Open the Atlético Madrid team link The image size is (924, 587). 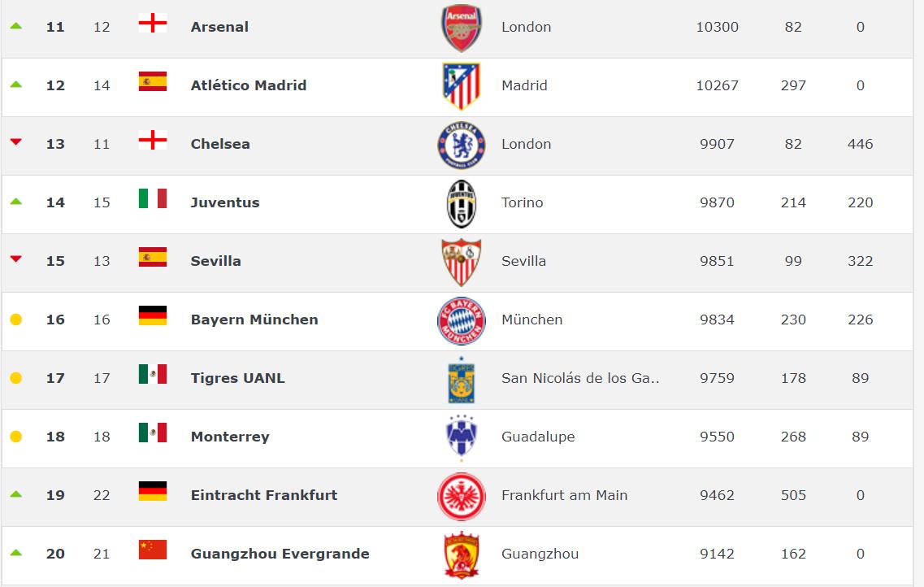tap(249, 85)
